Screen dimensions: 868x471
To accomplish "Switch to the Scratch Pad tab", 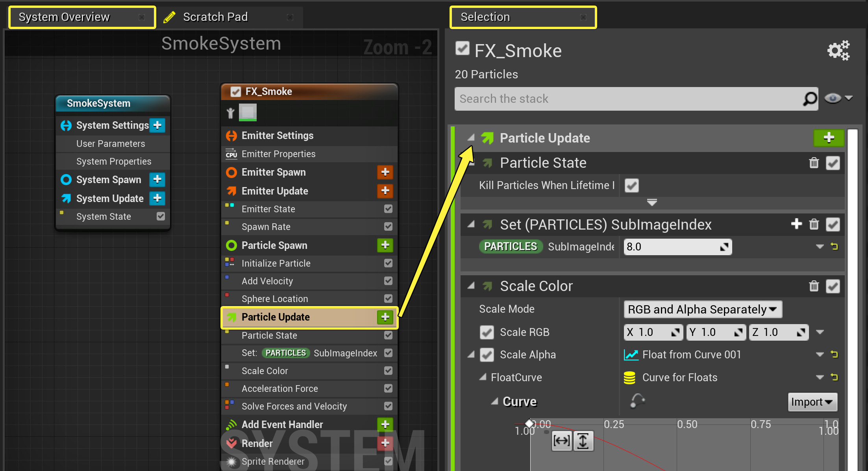I will click(215, 17).
